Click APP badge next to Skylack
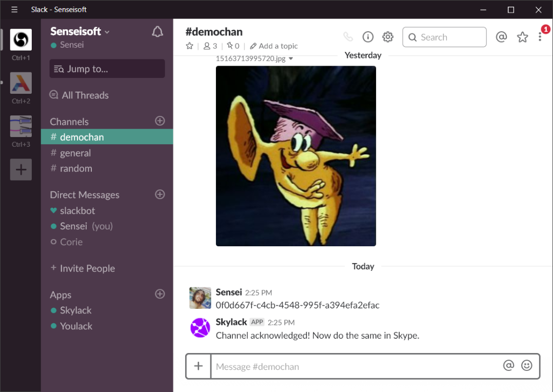 [257, 322]
